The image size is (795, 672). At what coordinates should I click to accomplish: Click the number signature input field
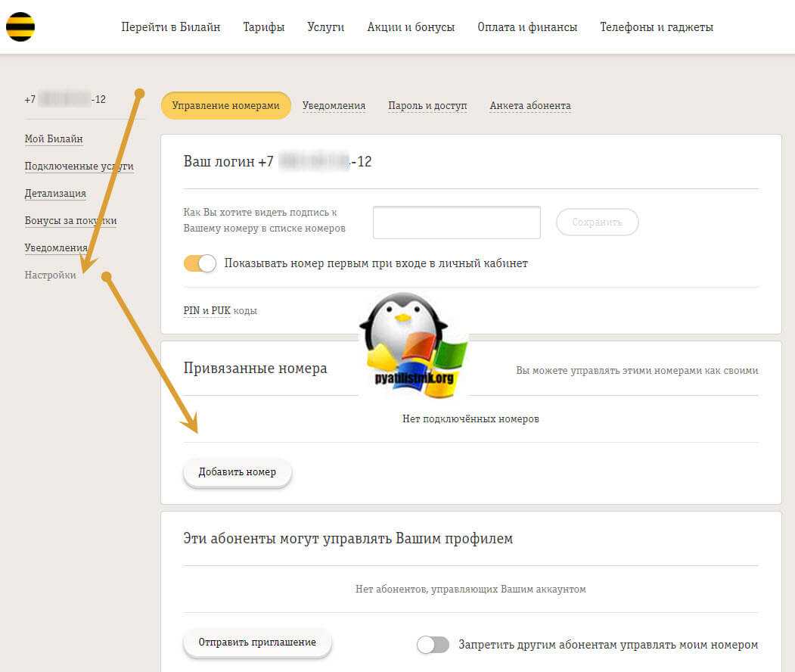(456, 222)
